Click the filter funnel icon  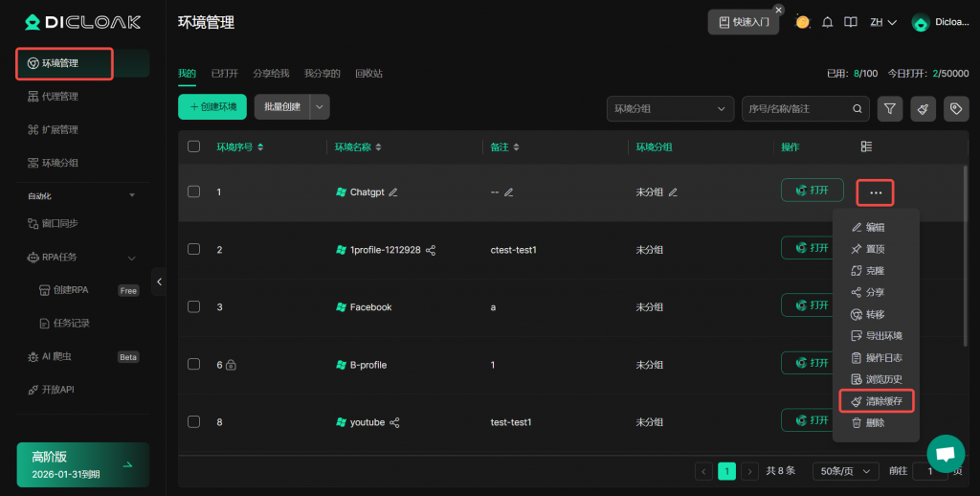pyautogui.click(x=890, y=109)
